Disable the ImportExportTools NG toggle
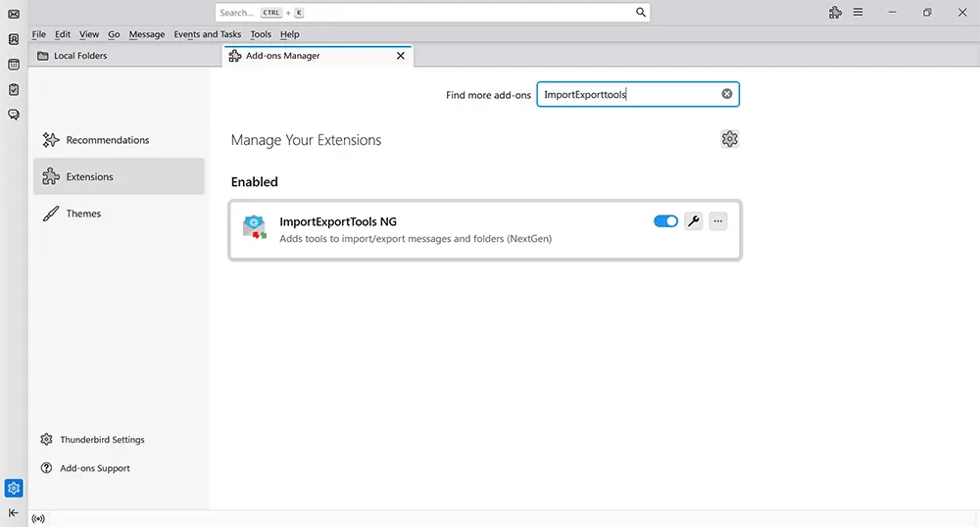The width and height of the screenshot is (980, 527). (x=665, y=221)
